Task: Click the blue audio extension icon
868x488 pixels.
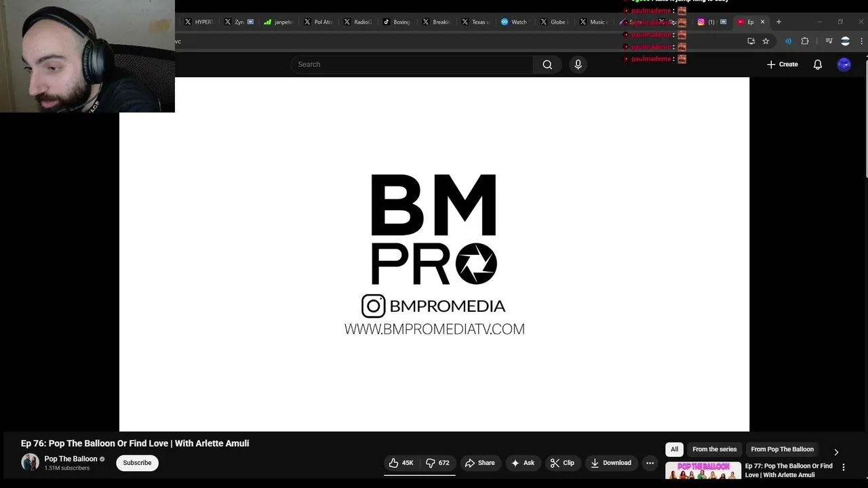Action: [788, 41]
